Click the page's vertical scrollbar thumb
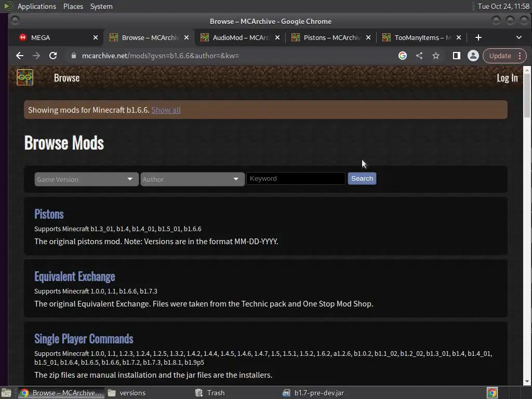Screen dimensions: 532x399 [527, 96]
